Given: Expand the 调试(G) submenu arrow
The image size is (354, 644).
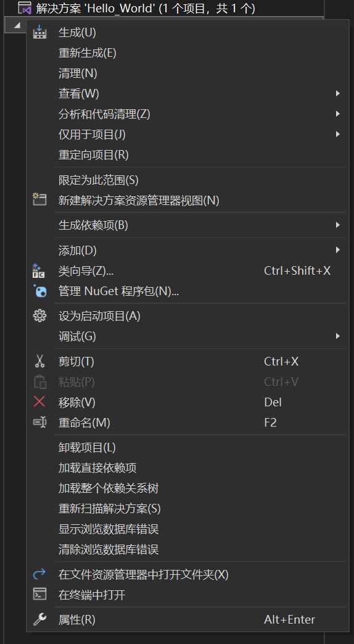Looking at the screenshot, I should [337, 336].
